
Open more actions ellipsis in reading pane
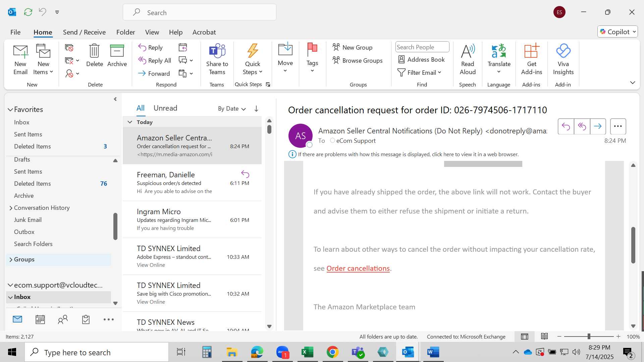618,126
